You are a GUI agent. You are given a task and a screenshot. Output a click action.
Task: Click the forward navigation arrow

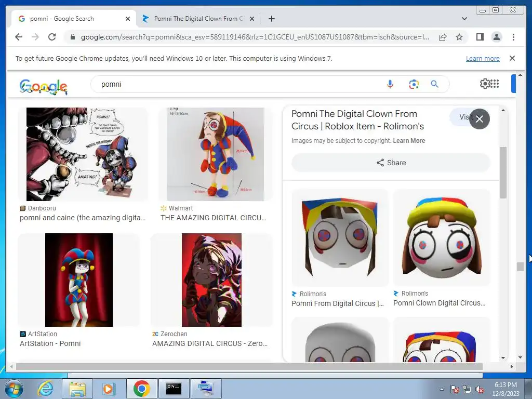[35, 37]
